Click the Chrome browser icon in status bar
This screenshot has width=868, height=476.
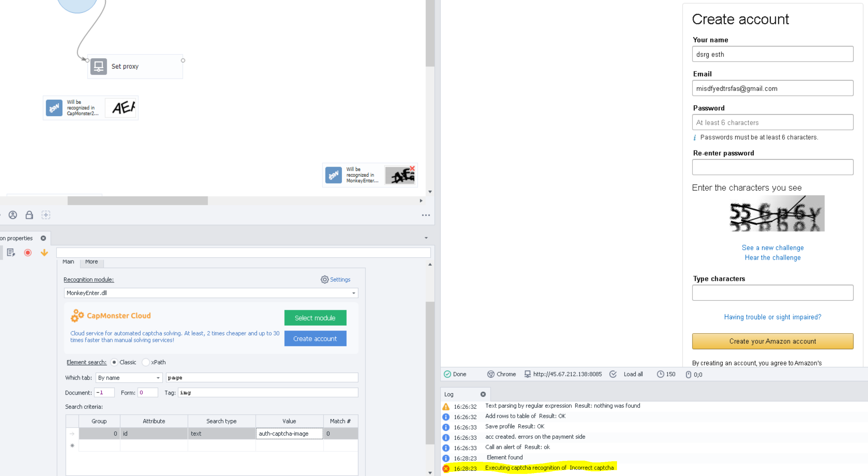point(490,374)
